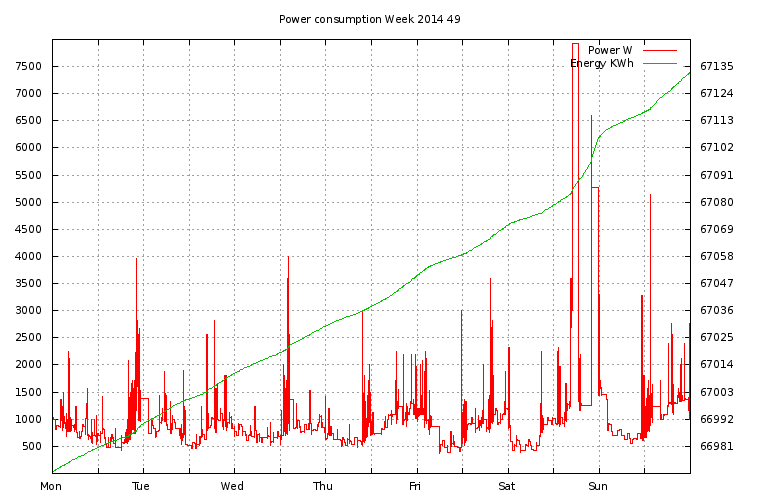
Task: Click the 'Tue' x-axis label
Action: tap(141, 486)
